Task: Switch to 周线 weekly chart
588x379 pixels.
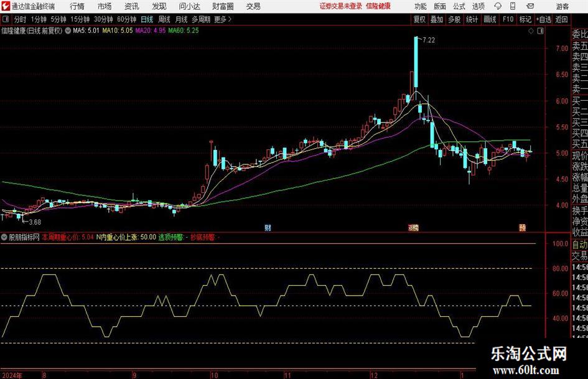Action: click(x=164, y=19)
